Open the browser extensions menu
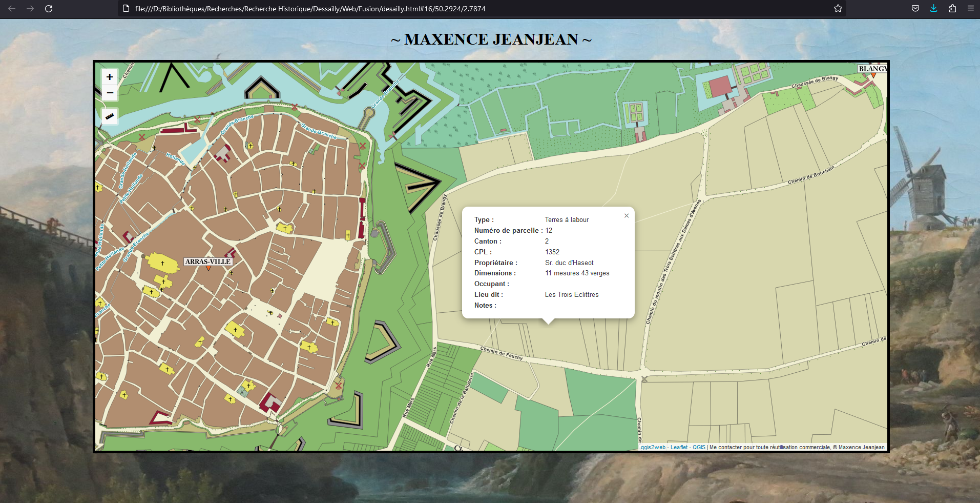Screen dimensions: 980x503 pos(952,9)
